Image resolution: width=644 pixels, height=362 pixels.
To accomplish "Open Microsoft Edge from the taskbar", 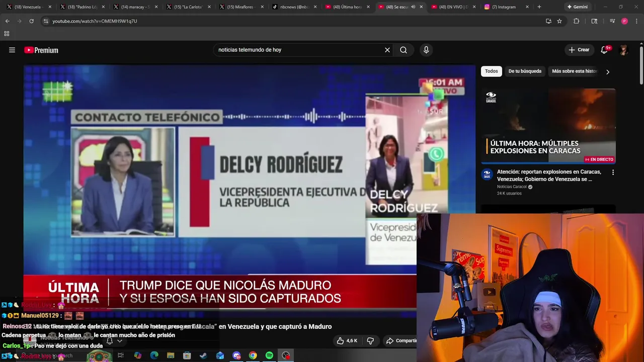I will tap(154, 355).
